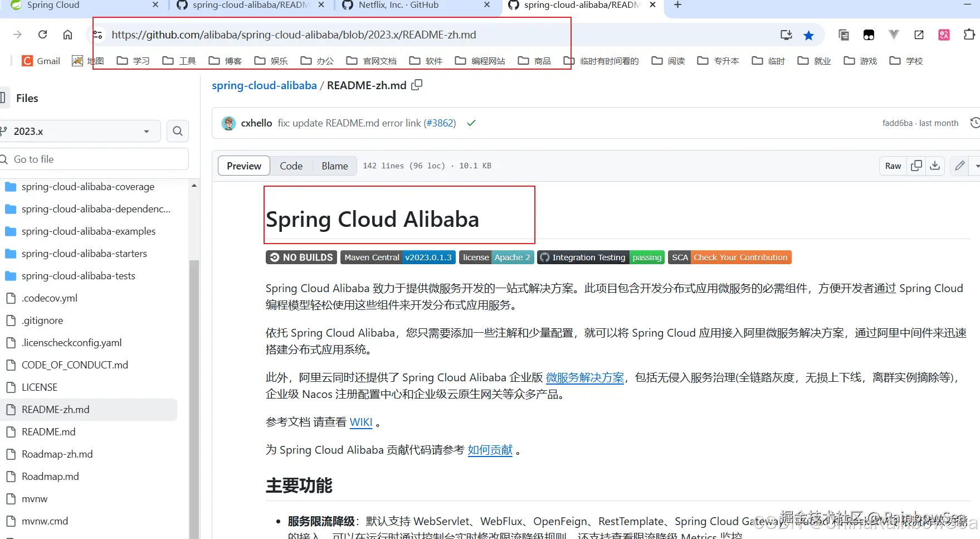
Task: Open the 办公 bookmark folder dropdown
Action: (x=317, y=61)
